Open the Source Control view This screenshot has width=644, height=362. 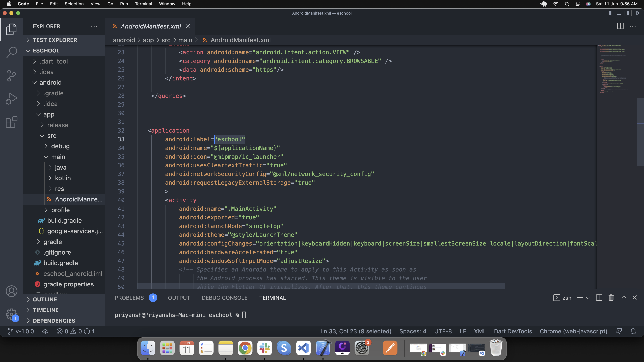(x=12, y=75)
